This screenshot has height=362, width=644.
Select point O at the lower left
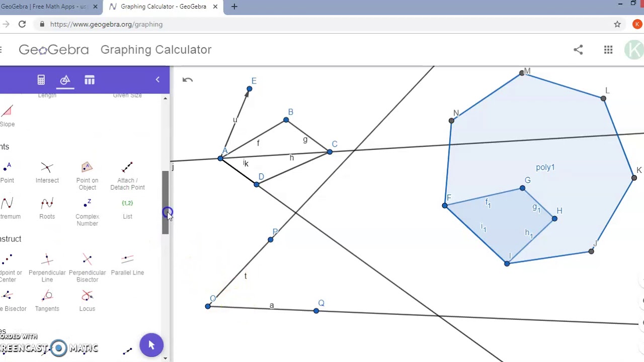(208, 306)
